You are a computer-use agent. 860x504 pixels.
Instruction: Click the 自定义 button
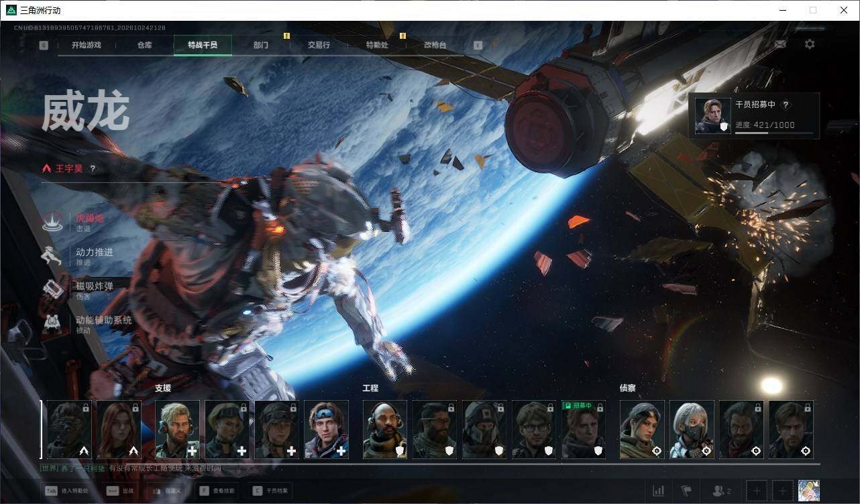[x=167, y=491]
